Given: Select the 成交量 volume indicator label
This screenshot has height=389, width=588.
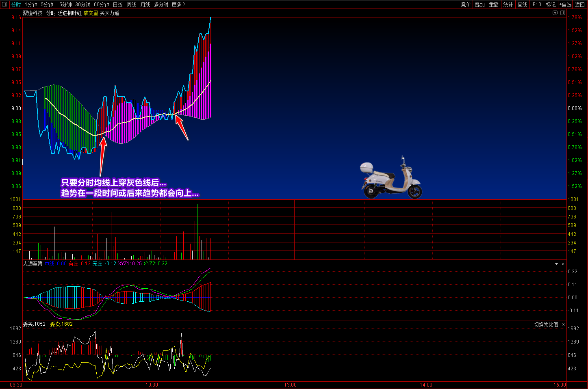Looking at the screenshot, I should click(x=91, y=13).
